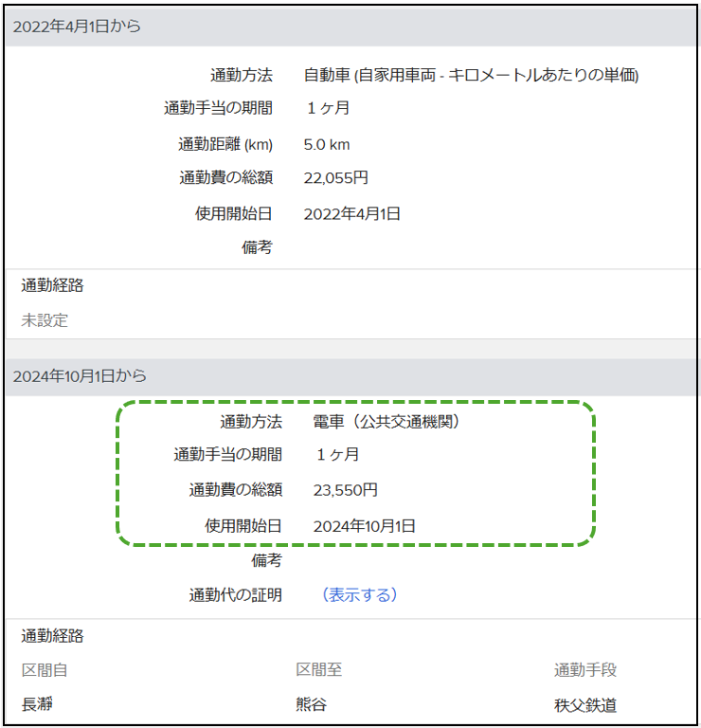Select the 2024年10月1日 usage start date value

[x=364, y=525]
